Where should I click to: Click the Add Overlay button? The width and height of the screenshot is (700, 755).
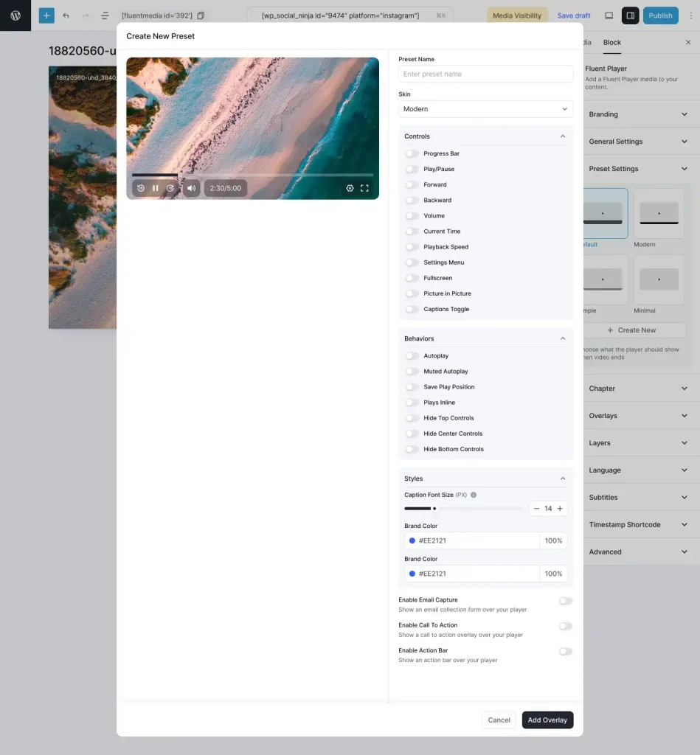pyautogui.click(x=547, y=720)
